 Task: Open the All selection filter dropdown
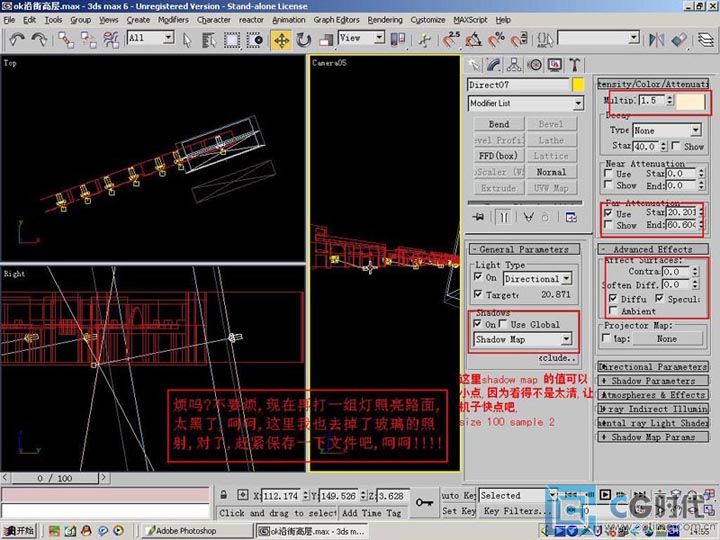point(151,38)
